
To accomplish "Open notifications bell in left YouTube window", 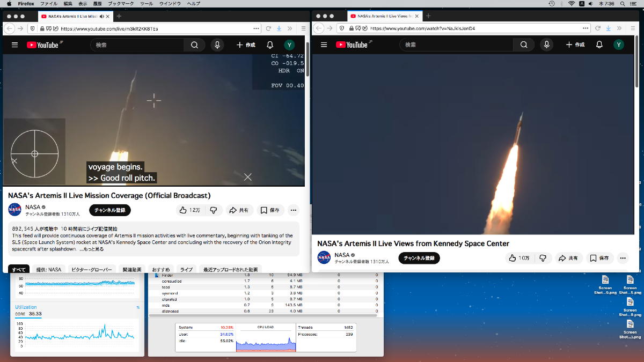I will pos(270,45).
